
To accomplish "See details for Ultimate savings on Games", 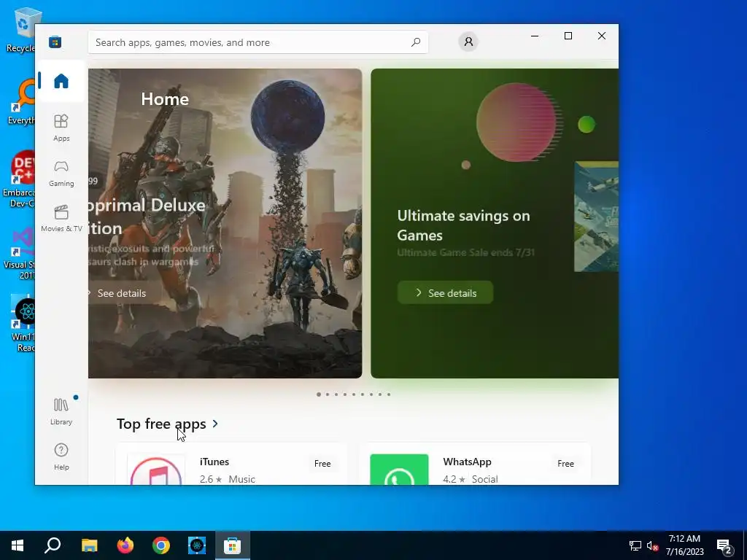I will [446, 293].
